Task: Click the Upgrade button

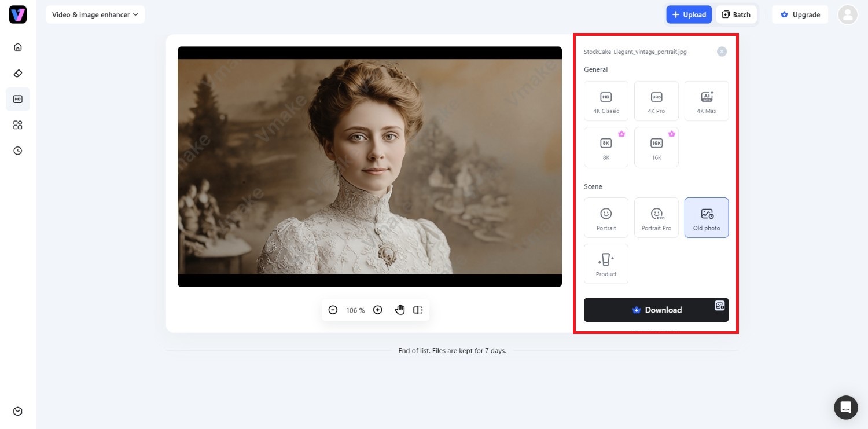Action: point(800,14)
